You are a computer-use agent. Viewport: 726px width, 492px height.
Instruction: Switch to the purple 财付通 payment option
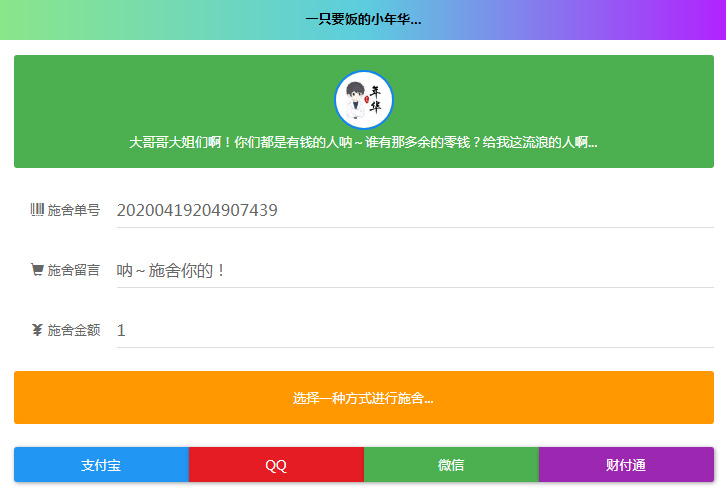(x=626, y=465)
